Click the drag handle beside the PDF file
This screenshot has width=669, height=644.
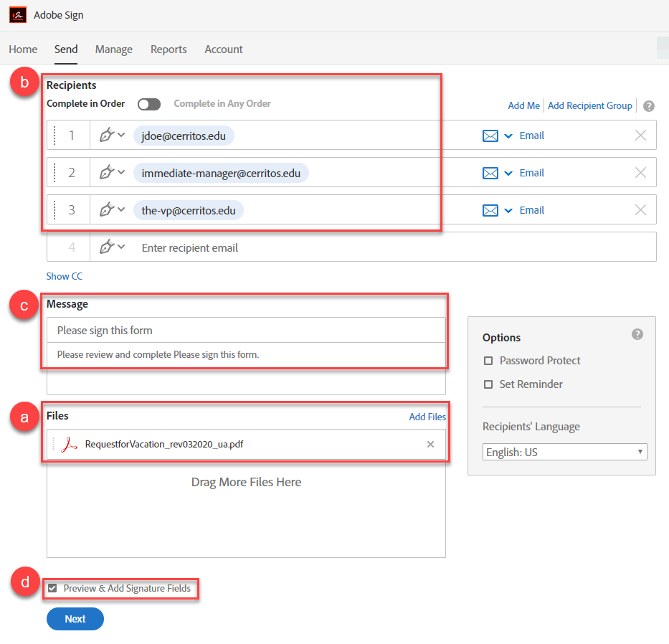[53, 444]
